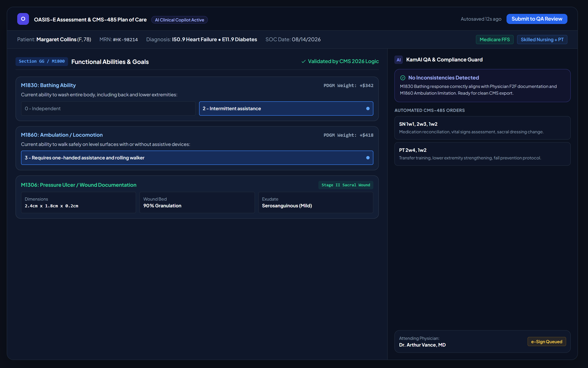Click the checkmark next to Validated by CMS 2026
588x368 pixels.
click(303, 62)
